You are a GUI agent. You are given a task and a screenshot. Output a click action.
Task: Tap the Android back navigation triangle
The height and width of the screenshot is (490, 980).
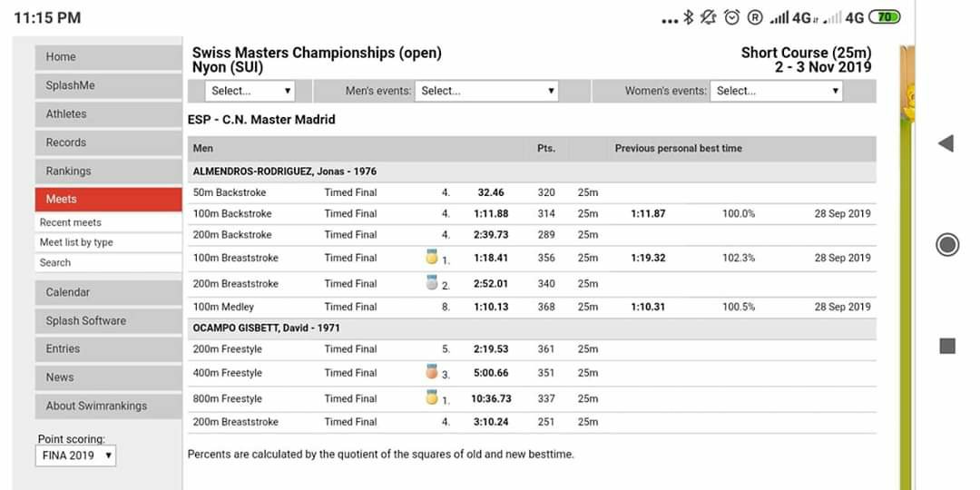946,143
